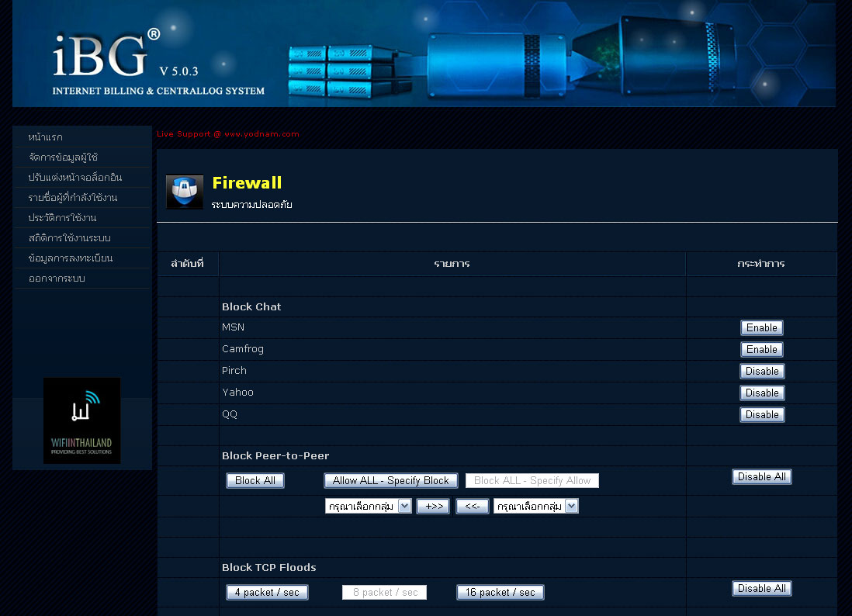
Task: Click the ระบบความปลอดภัย subtitle text
Action: tap(251, 204)
